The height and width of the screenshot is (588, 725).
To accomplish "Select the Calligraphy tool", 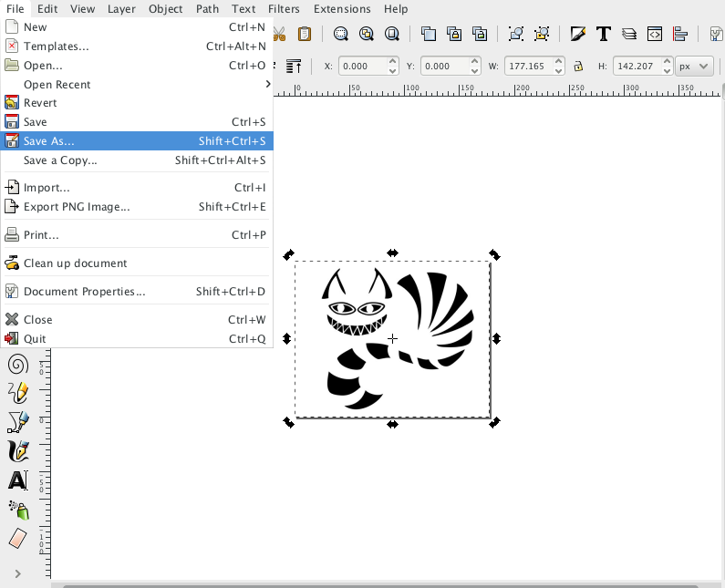I will click(18, 450).
